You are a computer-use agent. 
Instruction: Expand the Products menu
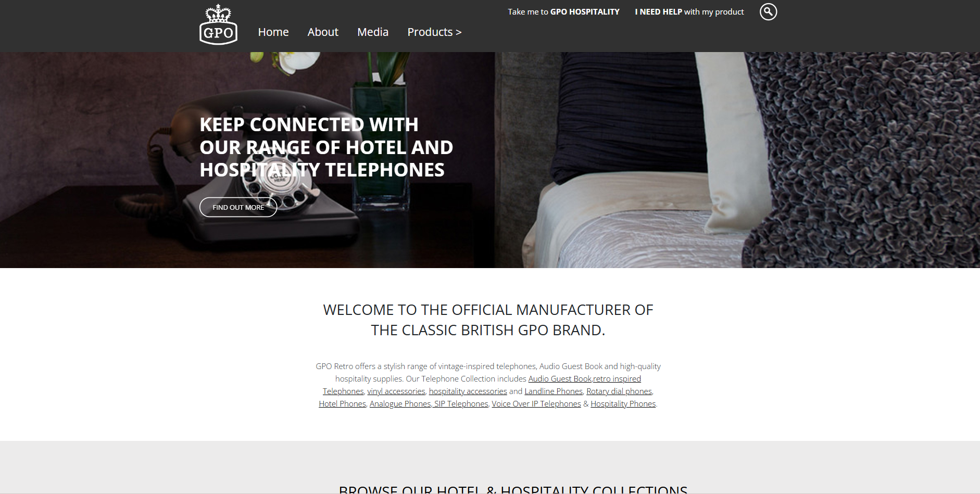coord(434,32)
